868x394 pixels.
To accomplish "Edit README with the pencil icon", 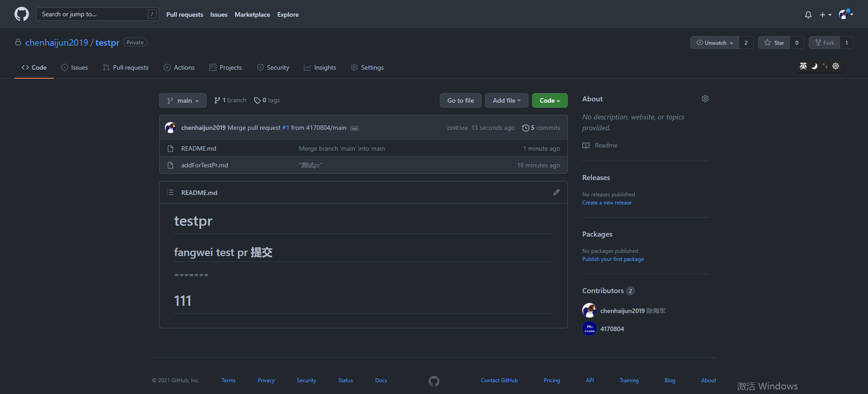I will (x=557, y=192).
